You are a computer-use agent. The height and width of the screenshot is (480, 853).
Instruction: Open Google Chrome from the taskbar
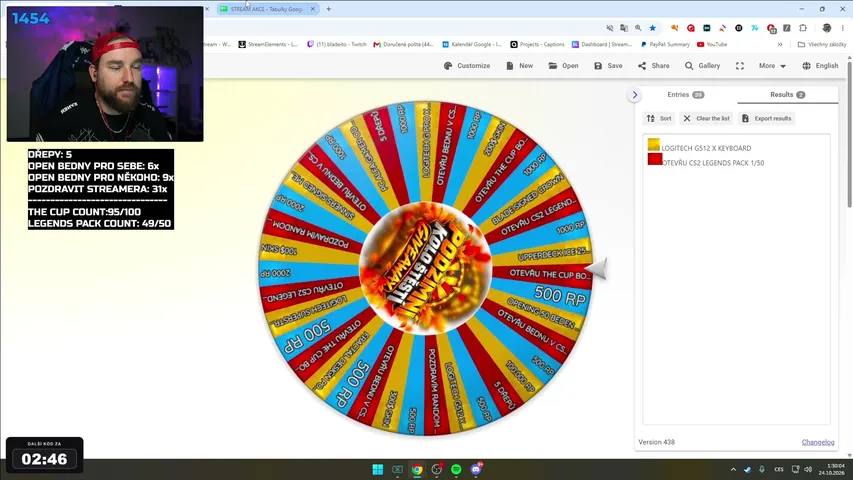click(x=417, y=469)
